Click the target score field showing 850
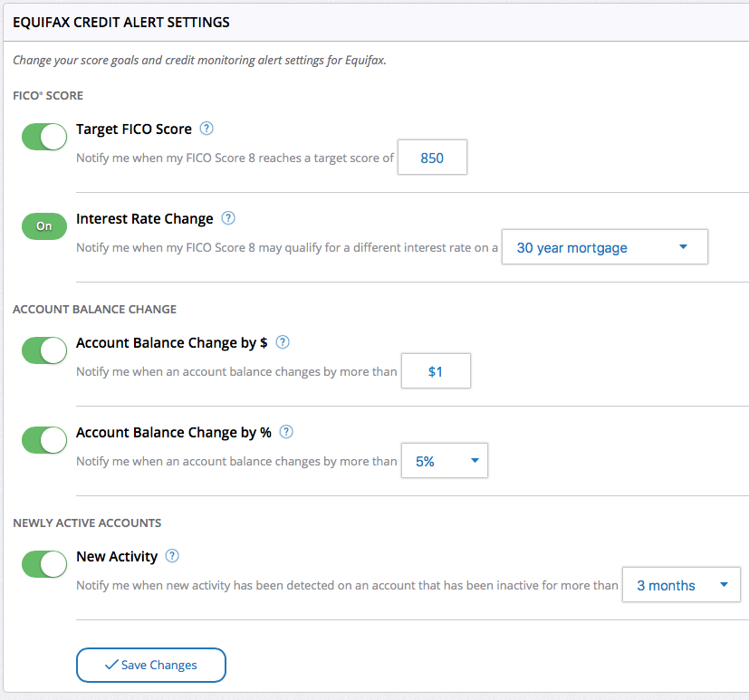Image resolution: width=749 pixels, height=700 pixels. point(432,157)
